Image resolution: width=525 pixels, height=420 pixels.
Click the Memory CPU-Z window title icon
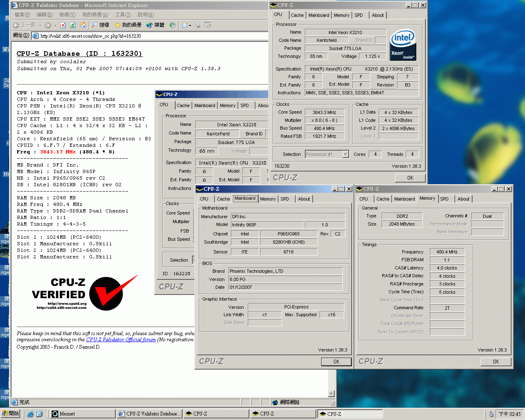359,189
